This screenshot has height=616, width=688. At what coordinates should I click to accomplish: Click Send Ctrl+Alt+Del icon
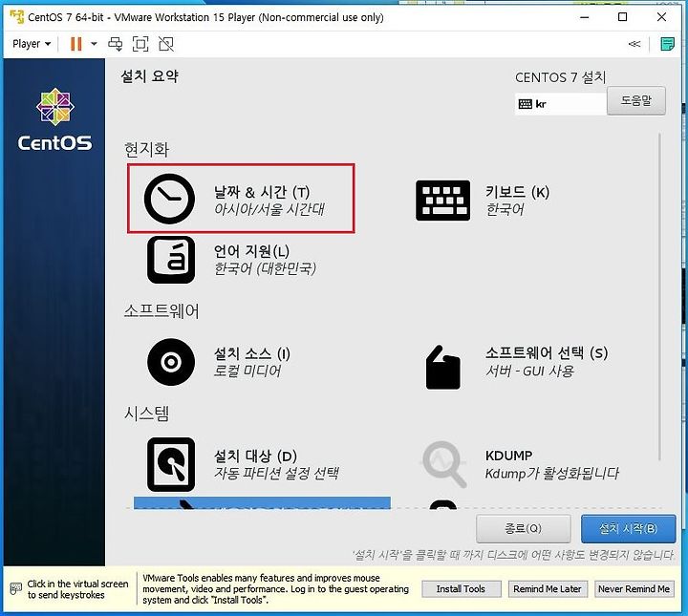116,44
